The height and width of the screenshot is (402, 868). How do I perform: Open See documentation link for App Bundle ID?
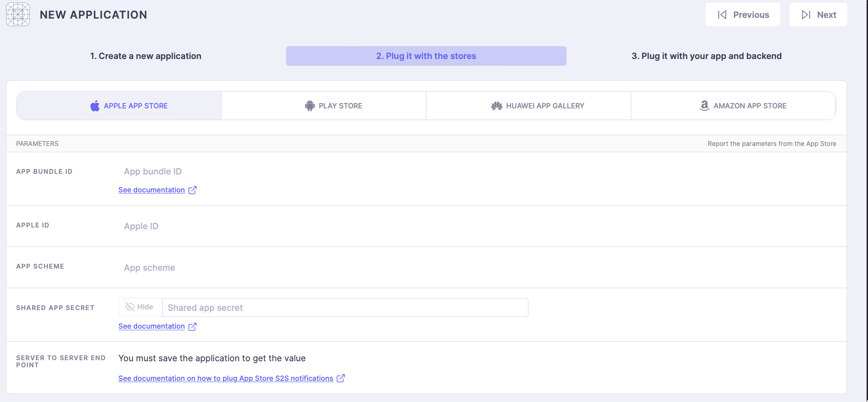coord(151,190)
